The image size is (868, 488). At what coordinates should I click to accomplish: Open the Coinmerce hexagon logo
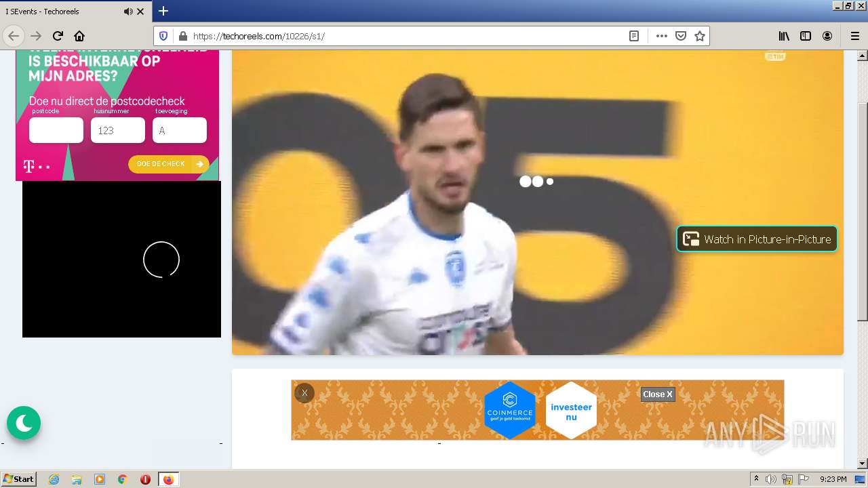[510, 409]
